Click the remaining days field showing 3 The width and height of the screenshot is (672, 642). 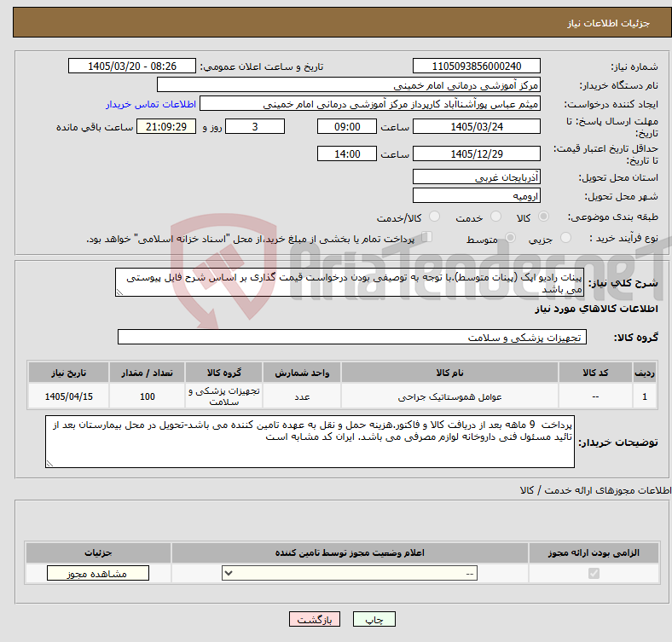(x=255, y=127)
